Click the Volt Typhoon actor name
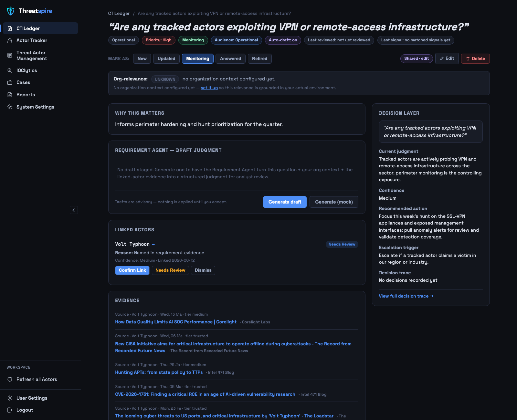 point(132,244)
